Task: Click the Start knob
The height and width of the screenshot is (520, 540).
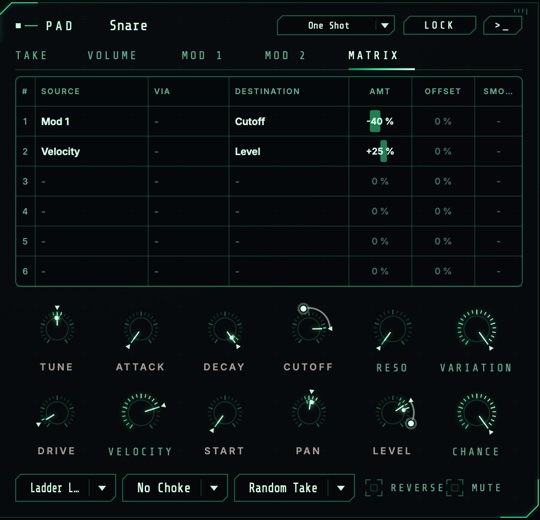Action: point(225,412)
